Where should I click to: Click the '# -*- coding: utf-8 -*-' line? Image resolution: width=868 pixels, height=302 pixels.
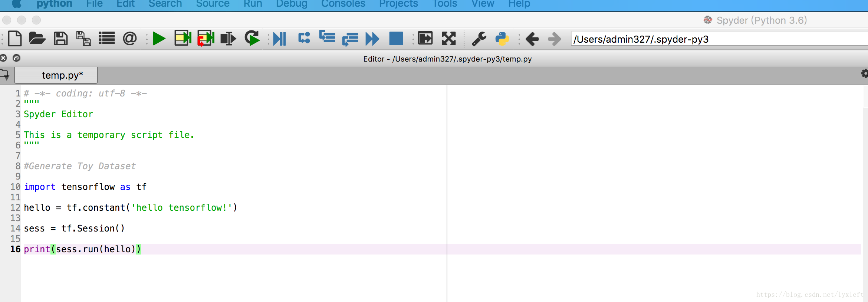[x=85, y=93]
